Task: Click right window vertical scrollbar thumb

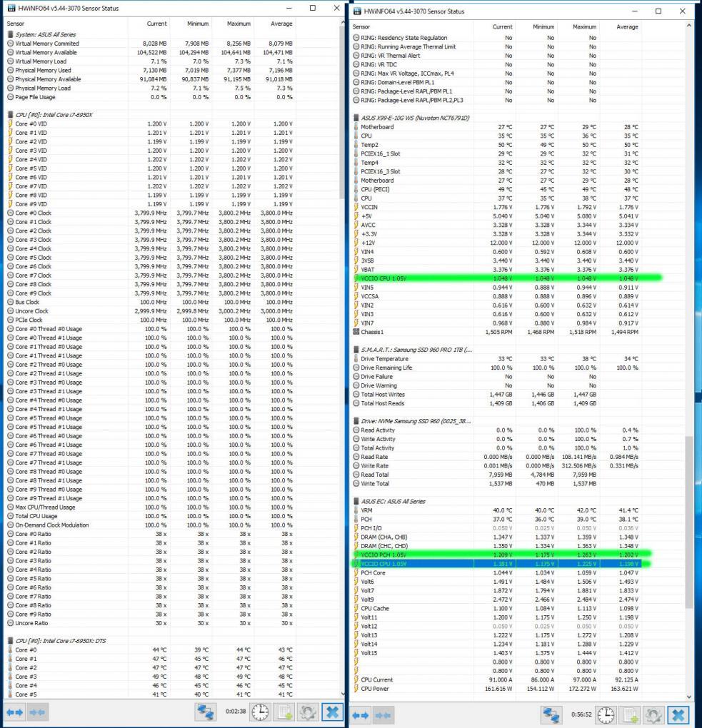Action: tap(688, 522)
